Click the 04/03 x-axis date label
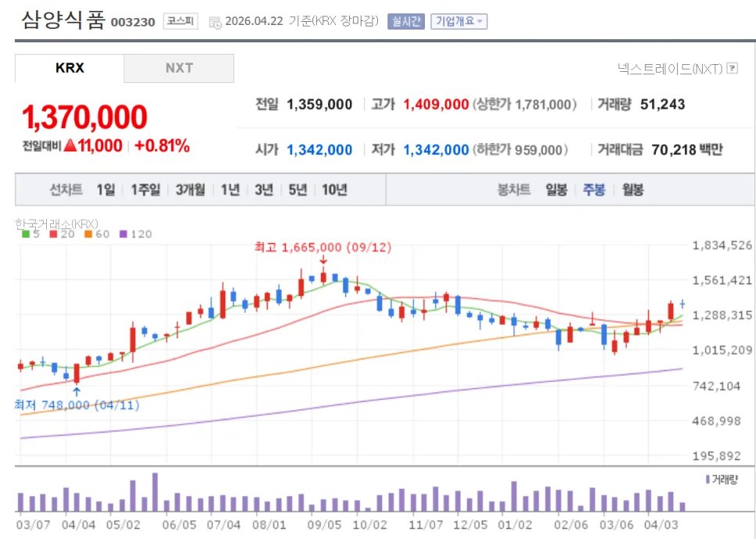 point(661,525)
